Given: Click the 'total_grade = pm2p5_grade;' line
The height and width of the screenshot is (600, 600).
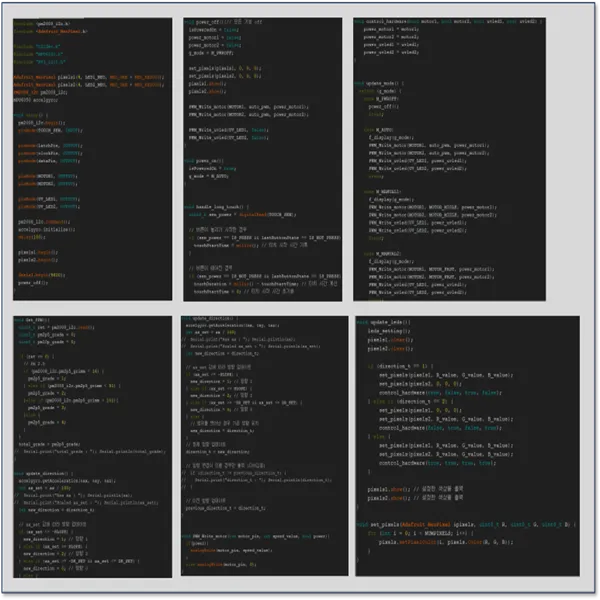Looking at the screenshot, I should click(49, 444).
